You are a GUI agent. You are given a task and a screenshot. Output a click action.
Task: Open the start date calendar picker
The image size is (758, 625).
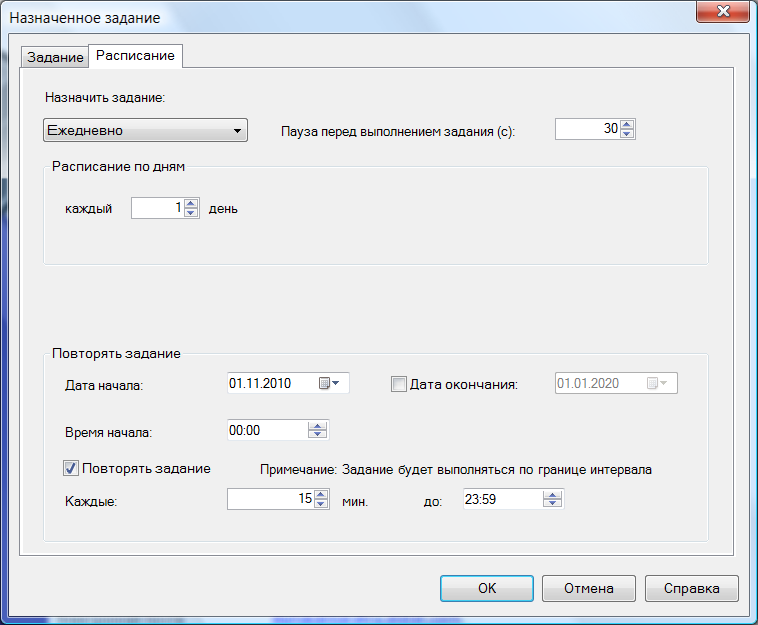(329, 383)
